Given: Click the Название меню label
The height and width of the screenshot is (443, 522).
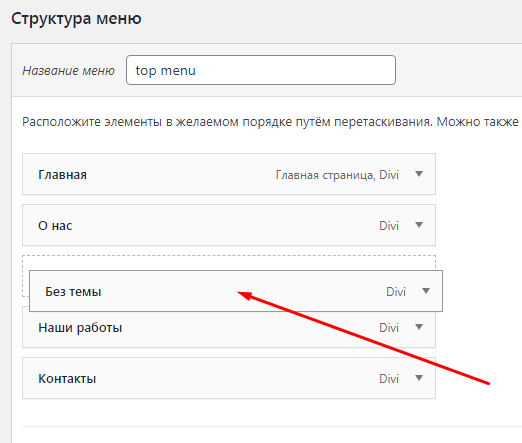Looking at the screenshot, I should click(x=68, y=71).
